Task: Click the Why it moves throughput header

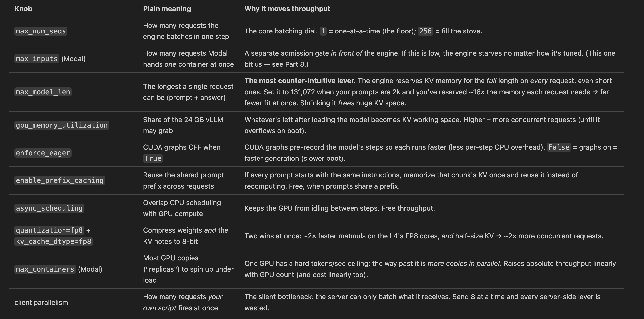Action: coord(287,9)
